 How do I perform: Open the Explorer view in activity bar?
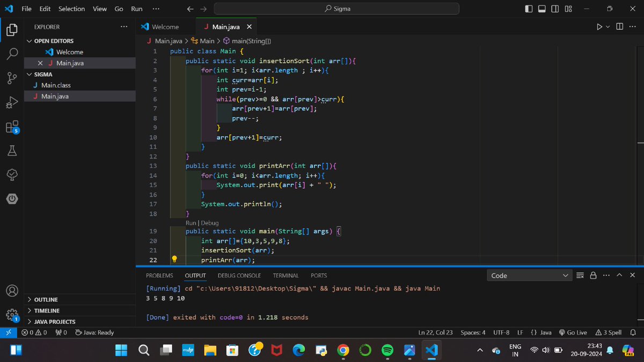12,29
